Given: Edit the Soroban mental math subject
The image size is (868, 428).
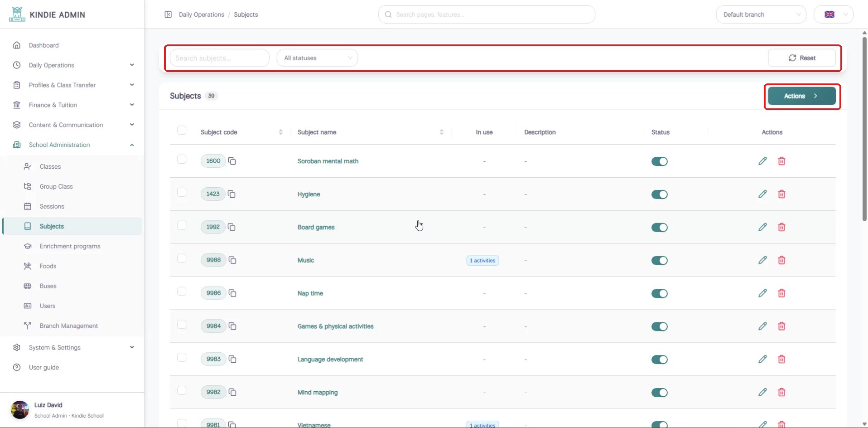Looking at the screenshot, I should pyautogui.click(x=762, y=161).
